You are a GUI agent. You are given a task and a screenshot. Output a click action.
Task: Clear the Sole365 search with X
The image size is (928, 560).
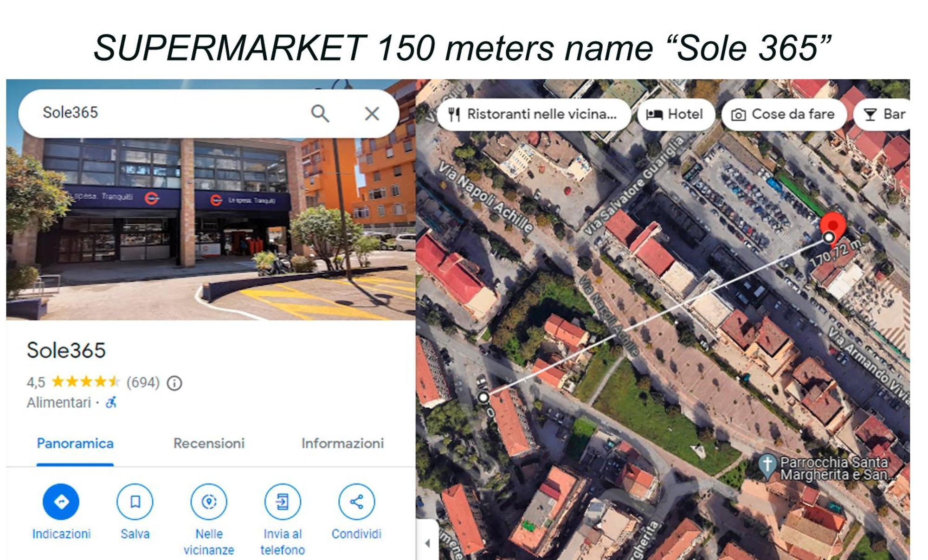[x=372, y=113]
